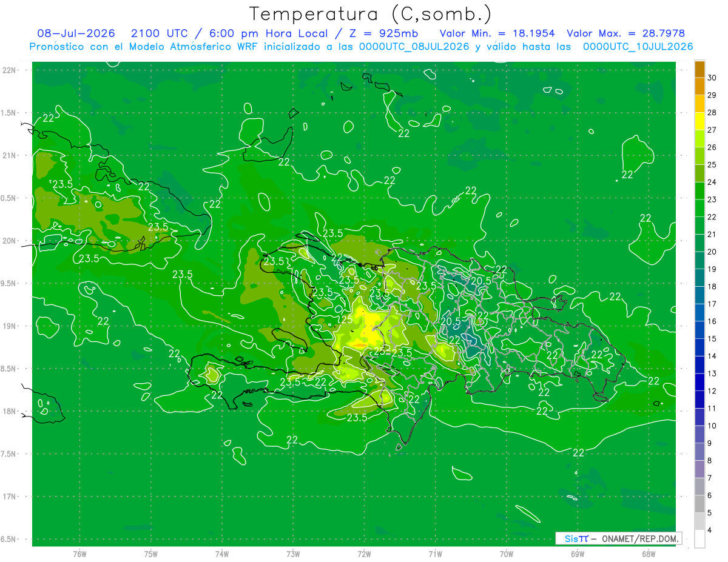This screenshot has width=728, height=562.
Task: Click the "20N" latitude axis label
Action: 10,241
